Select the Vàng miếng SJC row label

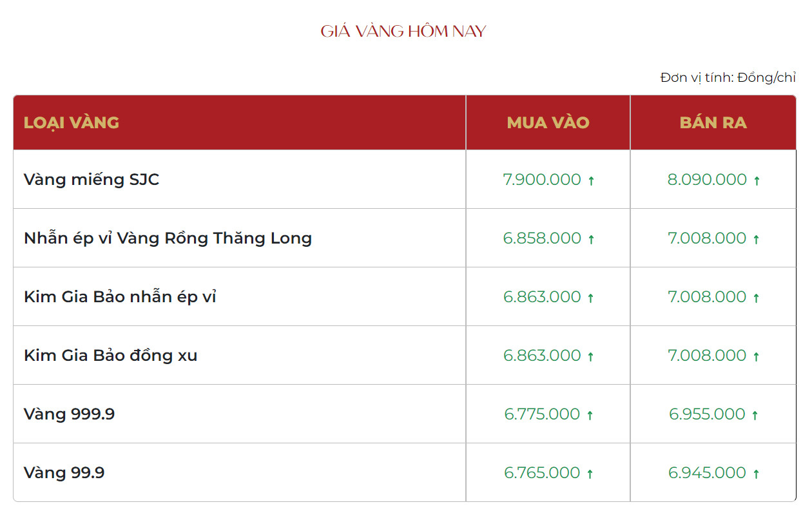click(92, 179)
